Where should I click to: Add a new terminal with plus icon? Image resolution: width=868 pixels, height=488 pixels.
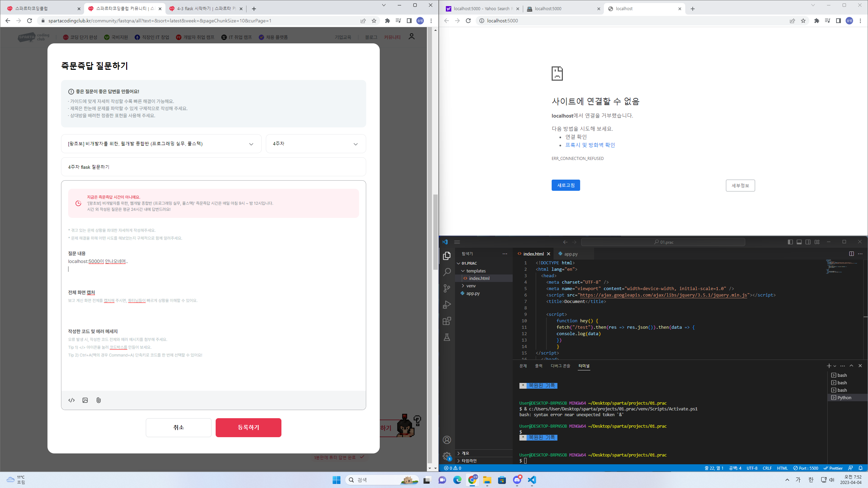coord(829,366)
